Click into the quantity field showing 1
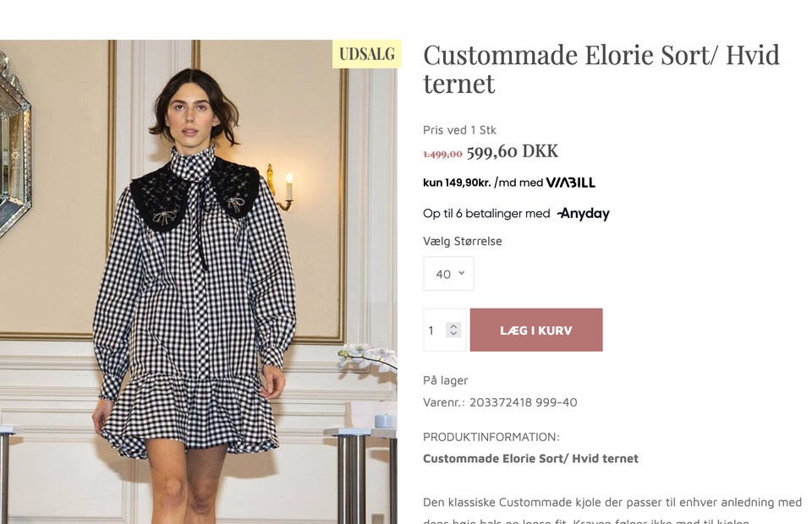The height and width of the screenshot is (524, 812). click(444, 330)
